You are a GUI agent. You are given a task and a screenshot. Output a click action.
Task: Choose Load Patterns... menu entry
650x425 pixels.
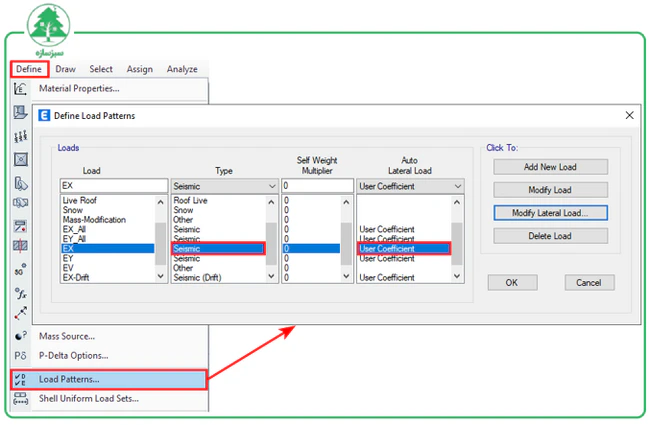pos(109,379)
